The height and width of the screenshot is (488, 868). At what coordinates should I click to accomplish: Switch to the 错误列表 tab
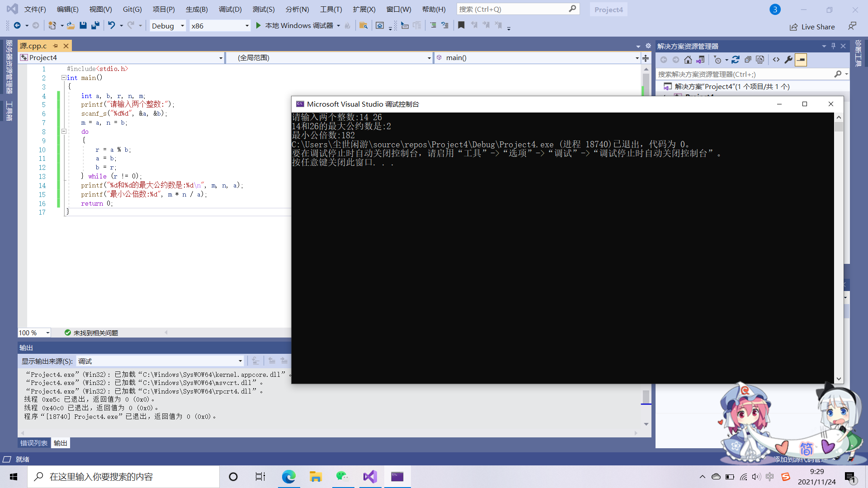point(34,443)
